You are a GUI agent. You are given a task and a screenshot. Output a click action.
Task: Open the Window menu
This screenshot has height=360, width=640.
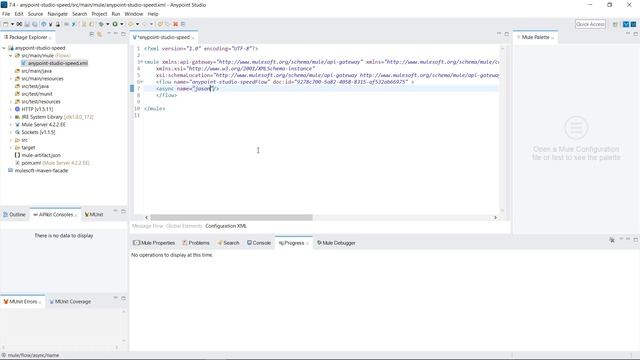click(133, 14)
